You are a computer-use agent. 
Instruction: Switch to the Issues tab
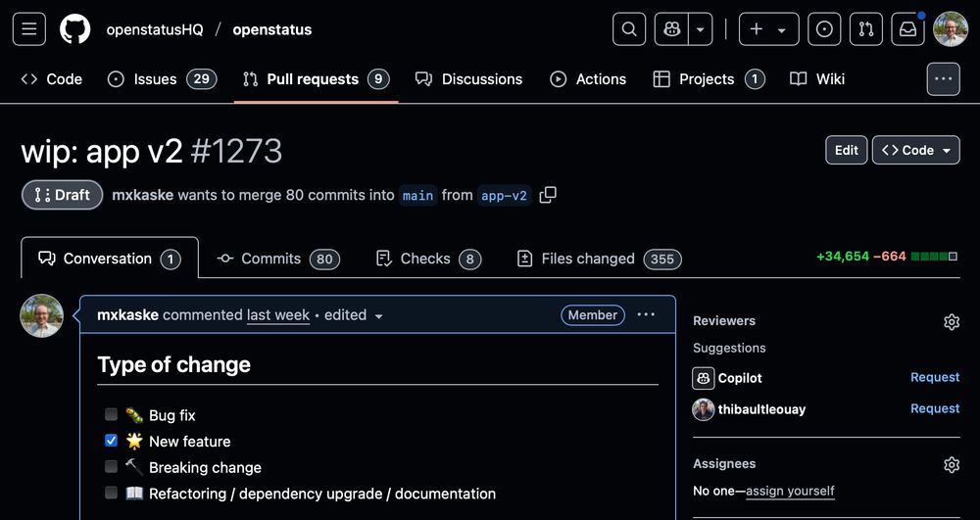(163, 79)
